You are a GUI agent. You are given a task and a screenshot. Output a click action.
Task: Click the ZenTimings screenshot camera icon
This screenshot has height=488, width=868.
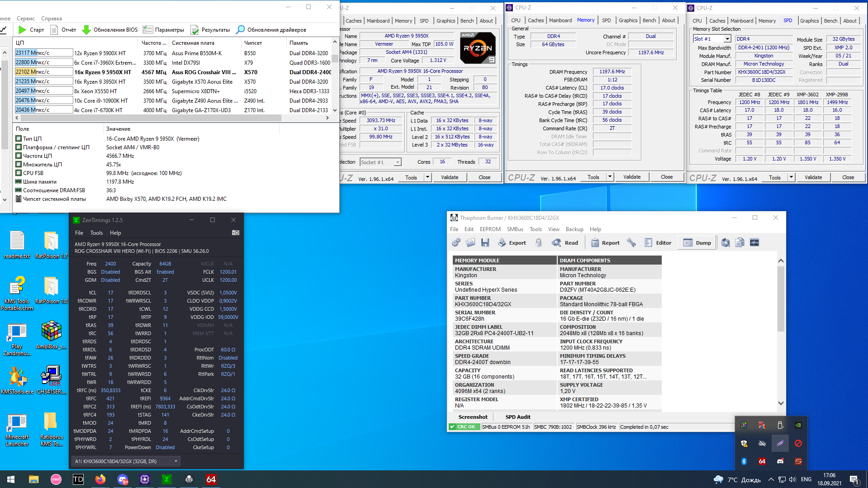(236, 232)
